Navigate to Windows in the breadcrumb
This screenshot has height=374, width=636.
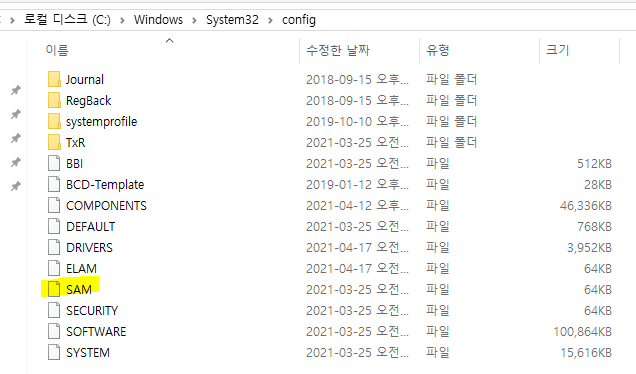click(x=158, y=19)
